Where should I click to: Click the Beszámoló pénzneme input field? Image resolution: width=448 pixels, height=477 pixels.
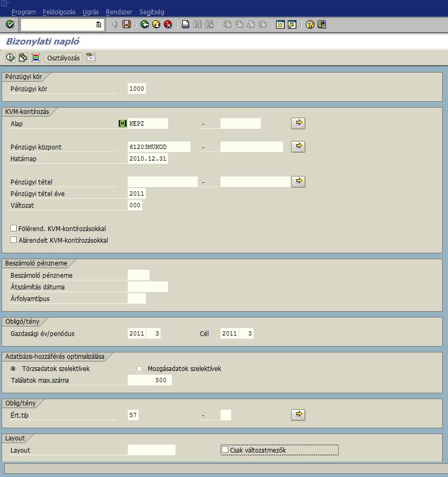[138, 275]
